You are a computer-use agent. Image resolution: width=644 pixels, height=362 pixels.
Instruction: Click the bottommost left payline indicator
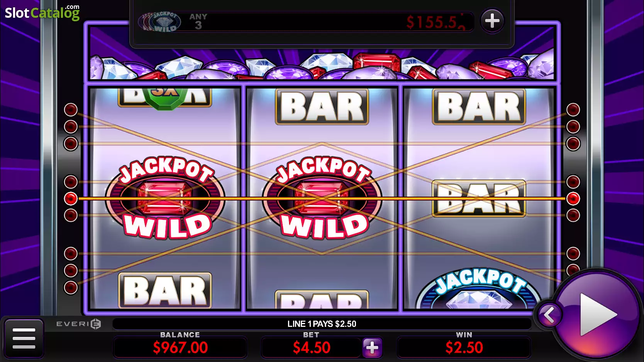click(x=71, y=287)
